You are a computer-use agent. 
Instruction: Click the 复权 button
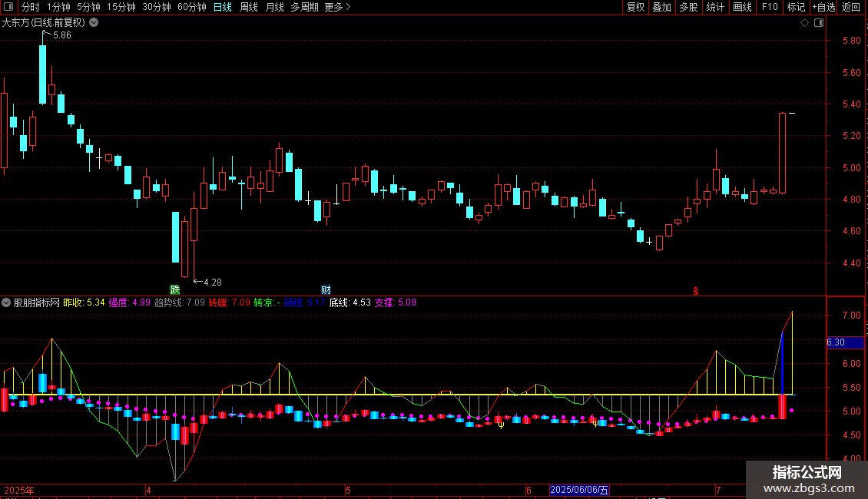point(635,7)
